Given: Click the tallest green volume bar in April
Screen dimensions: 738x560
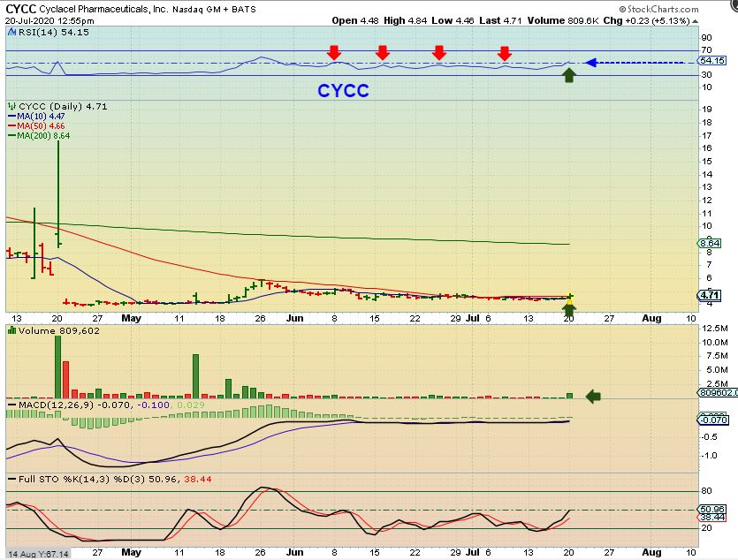Looking at the screenshot, I should 58,367.
